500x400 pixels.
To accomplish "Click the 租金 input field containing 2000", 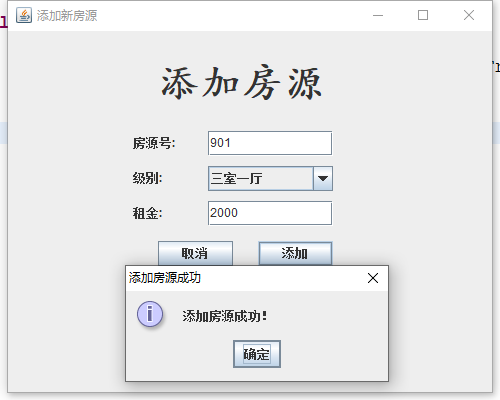I will tap(270, 213).
